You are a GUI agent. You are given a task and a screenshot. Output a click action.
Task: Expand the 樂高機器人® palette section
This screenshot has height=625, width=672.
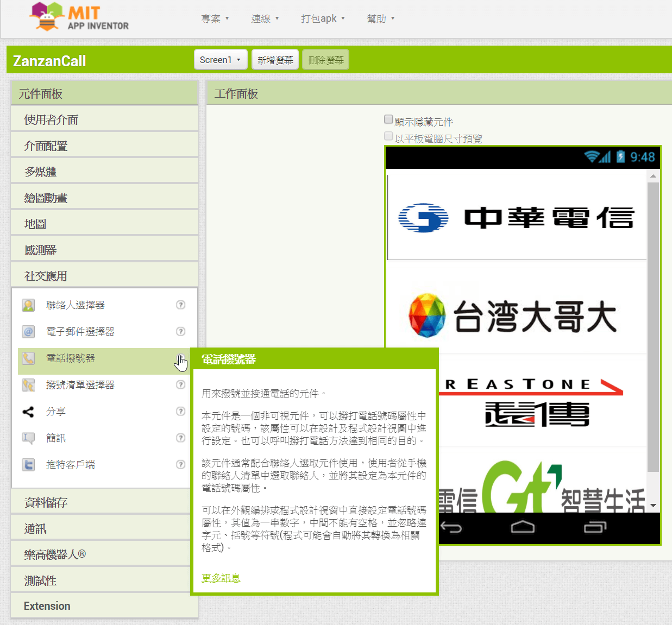[104, 554]
